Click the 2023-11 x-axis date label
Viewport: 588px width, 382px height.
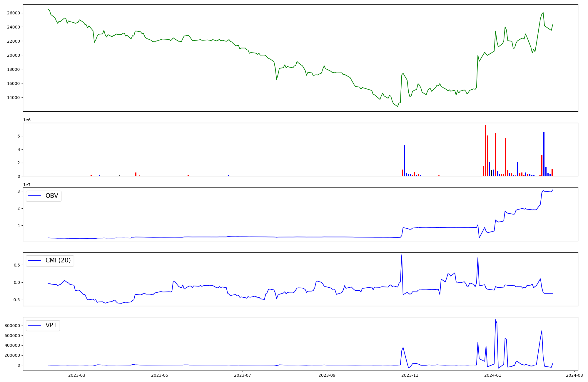point(410,375)
